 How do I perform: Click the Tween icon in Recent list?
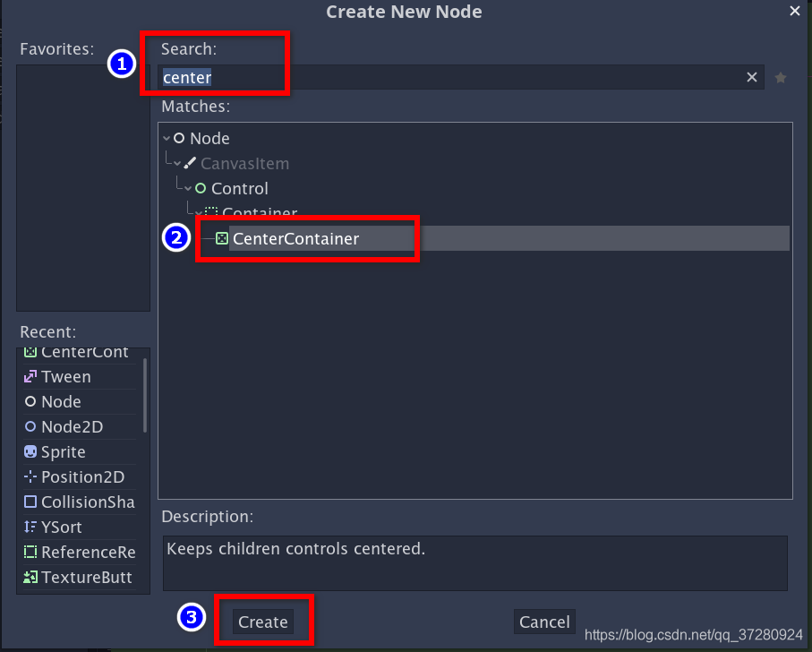point(30,376)
